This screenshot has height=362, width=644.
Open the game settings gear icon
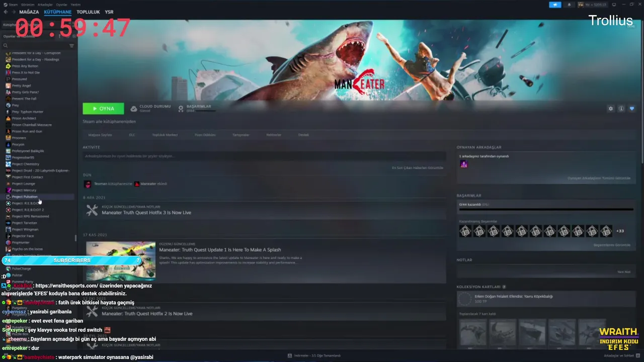(611, 109)
